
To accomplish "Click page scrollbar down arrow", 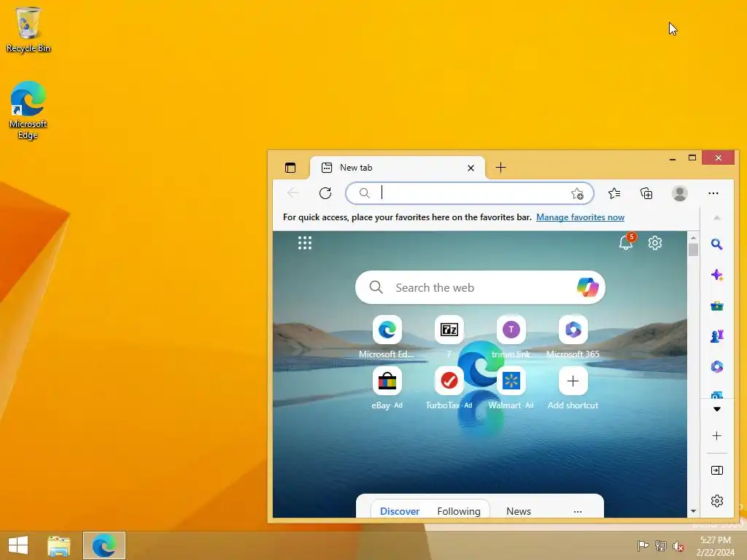I will [x=693, y=511].
